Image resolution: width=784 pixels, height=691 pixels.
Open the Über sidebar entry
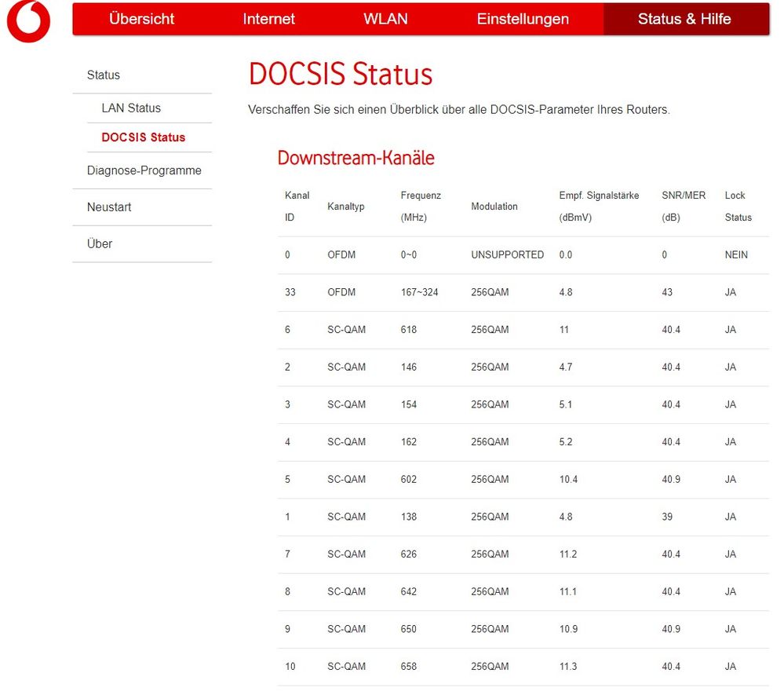pyautogui.click(x=100, y=243)
